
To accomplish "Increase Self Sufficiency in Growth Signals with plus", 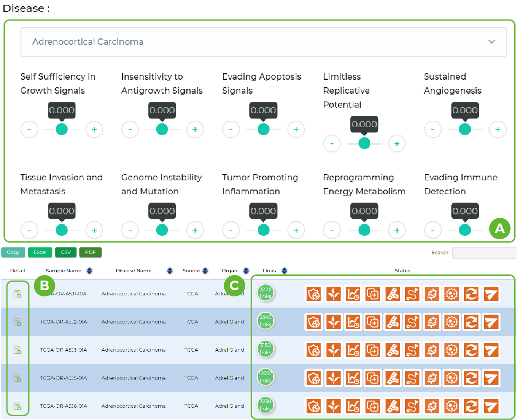I will pos(94,129).
